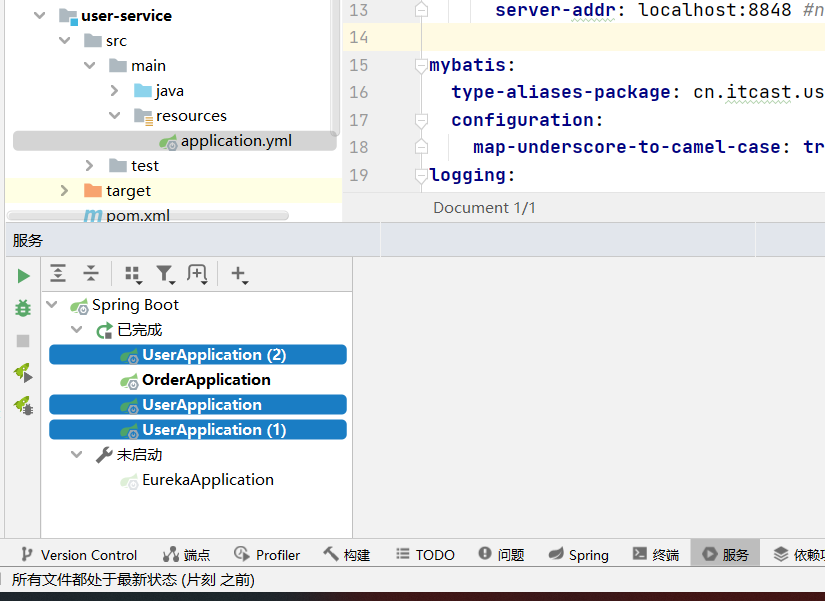
Task: Collapse the main folder node
Action: [x=90, y=65]
